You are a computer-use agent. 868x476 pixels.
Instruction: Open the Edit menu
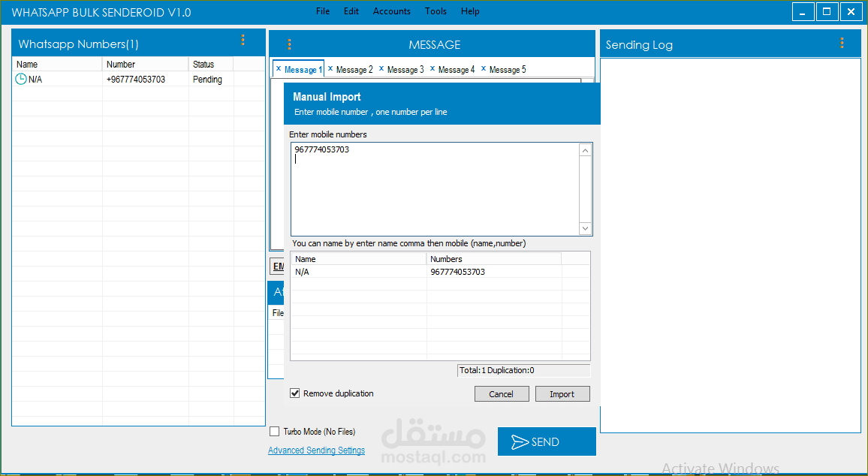click(351, 11)
